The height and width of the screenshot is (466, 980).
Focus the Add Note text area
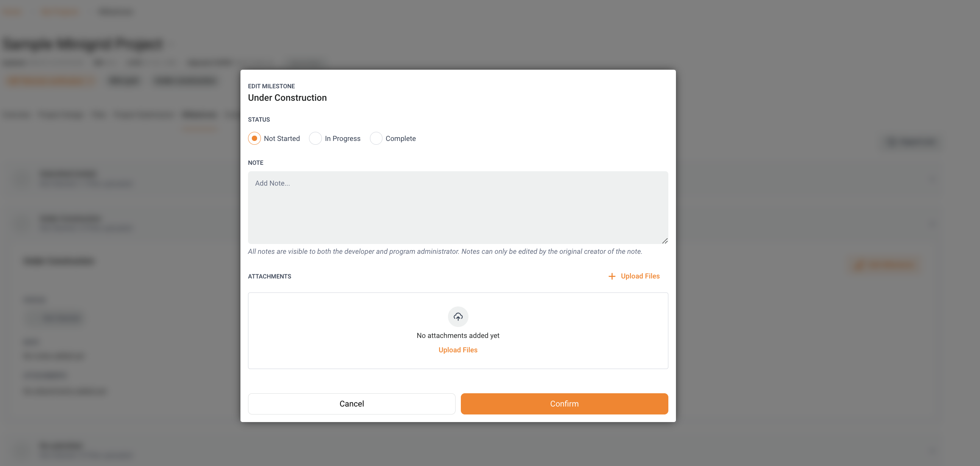(458, 208)
